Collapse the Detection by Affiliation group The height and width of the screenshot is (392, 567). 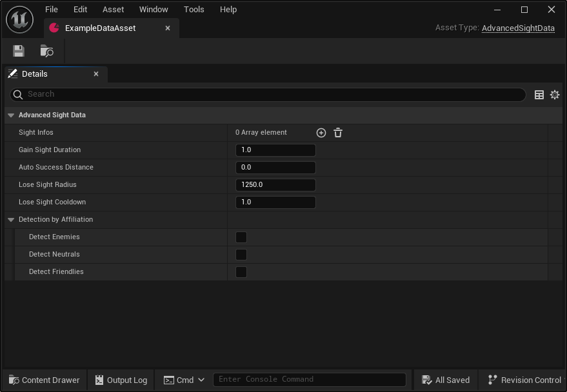11,220
